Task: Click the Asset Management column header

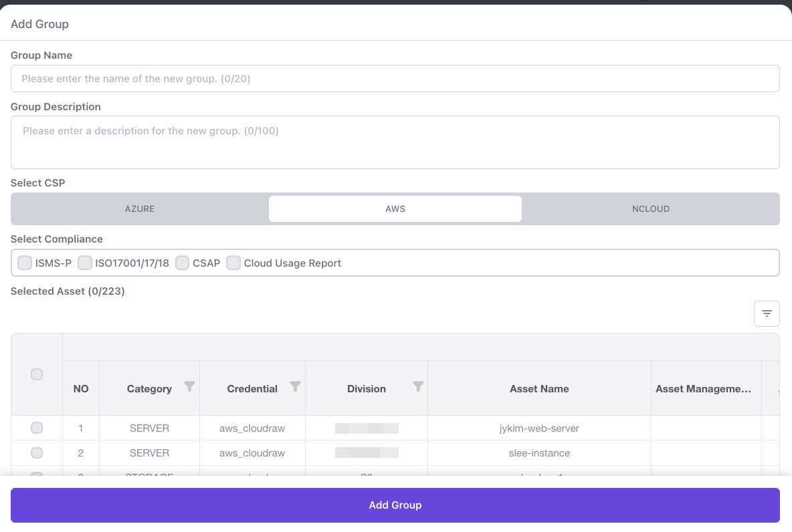Action: pyautogui.click(x=703, y=389)
